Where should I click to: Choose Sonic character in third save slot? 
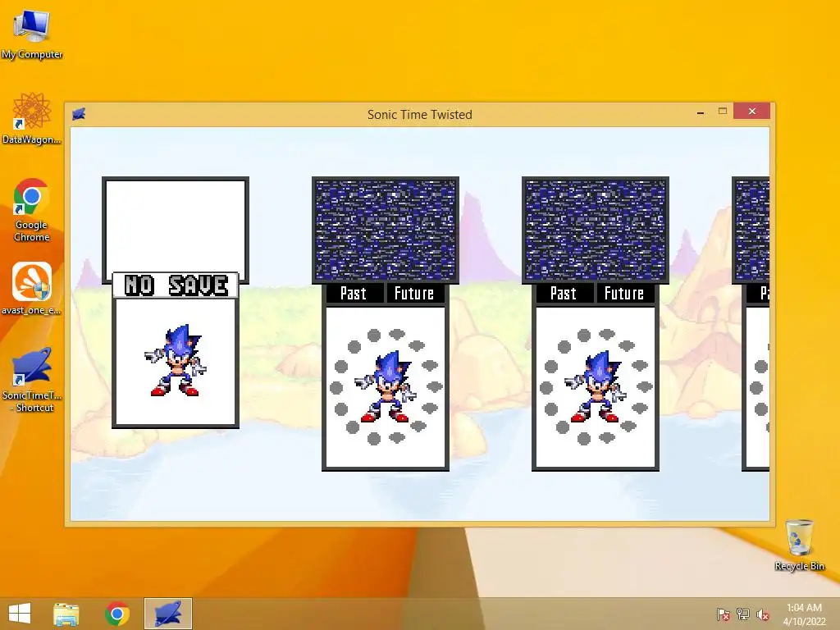596,387
